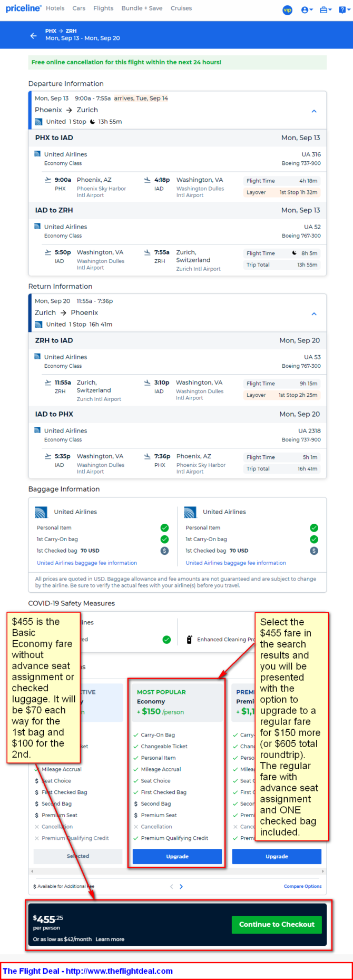353x980 pixels.
Task: Click right card 1st Carry-On bag checkmark
Action: coord(314,540)
